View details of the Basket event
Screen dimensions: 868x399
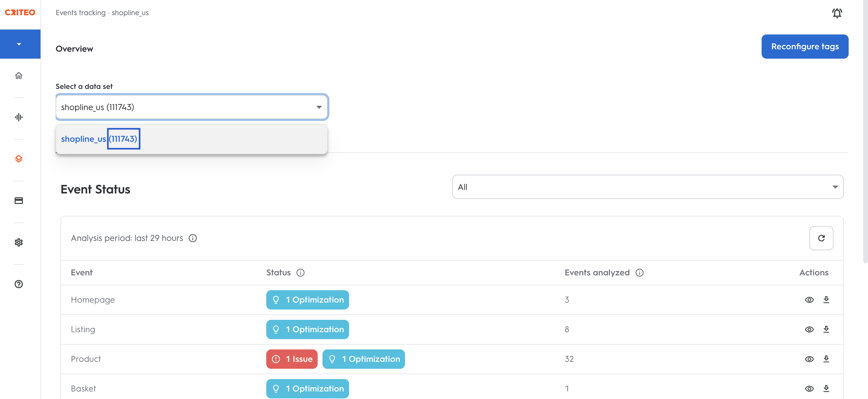pos(809,388)
